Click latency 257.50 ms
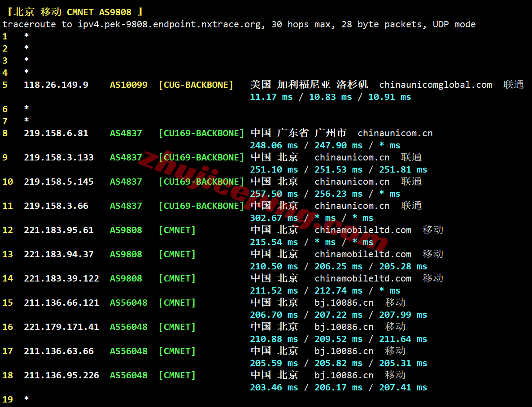Screen dimensions: 532x407 click(274, 194)
